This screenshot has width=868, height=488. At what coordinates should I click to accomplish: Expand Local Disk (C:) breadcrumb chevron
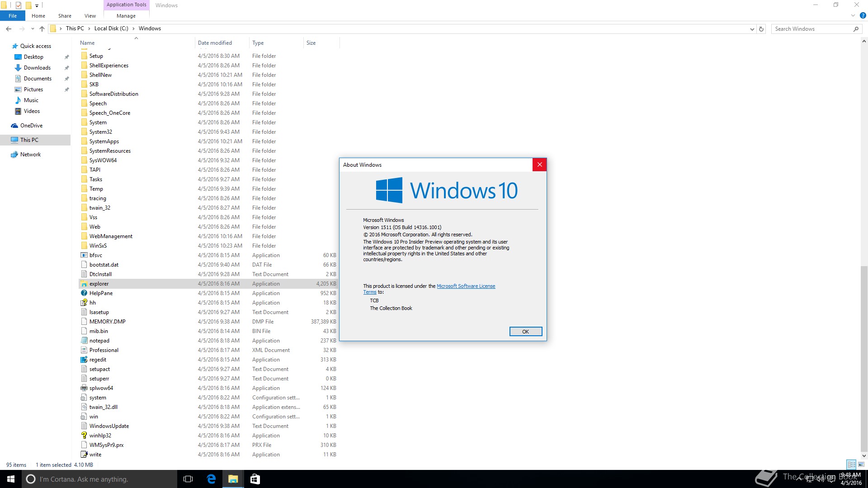tap(133, 28)
